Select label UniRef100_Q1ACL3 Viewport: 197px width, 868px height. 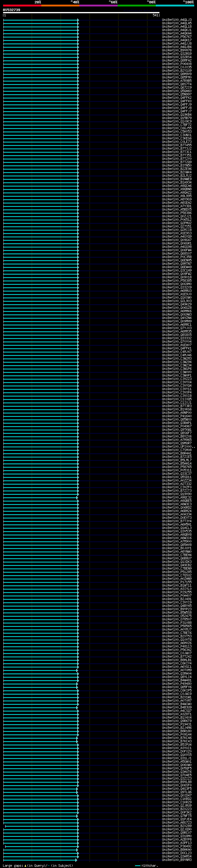click(177, 528)
